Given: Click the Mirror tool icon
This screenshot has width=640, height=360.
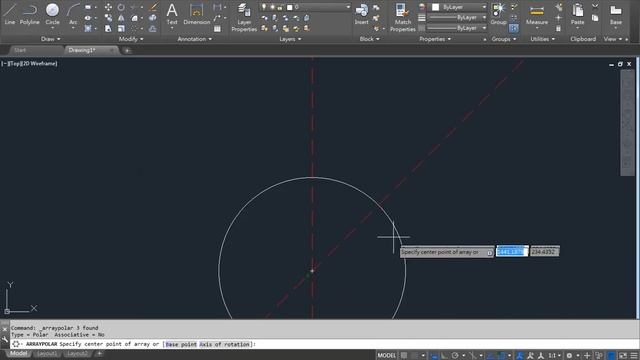Looking at the screenshot, I should [x=121, y=18].
